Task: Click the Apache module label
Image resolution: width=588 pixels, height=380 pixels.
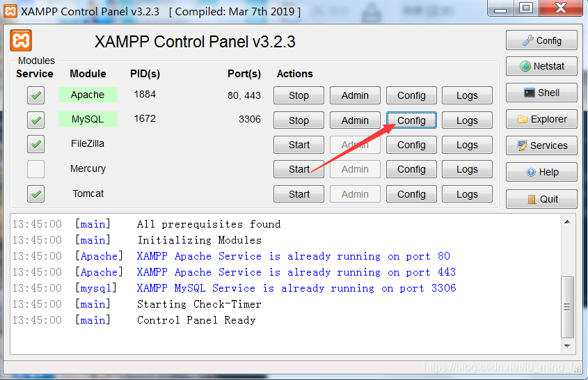Action: pyautogui.click(x=88, y=95)
